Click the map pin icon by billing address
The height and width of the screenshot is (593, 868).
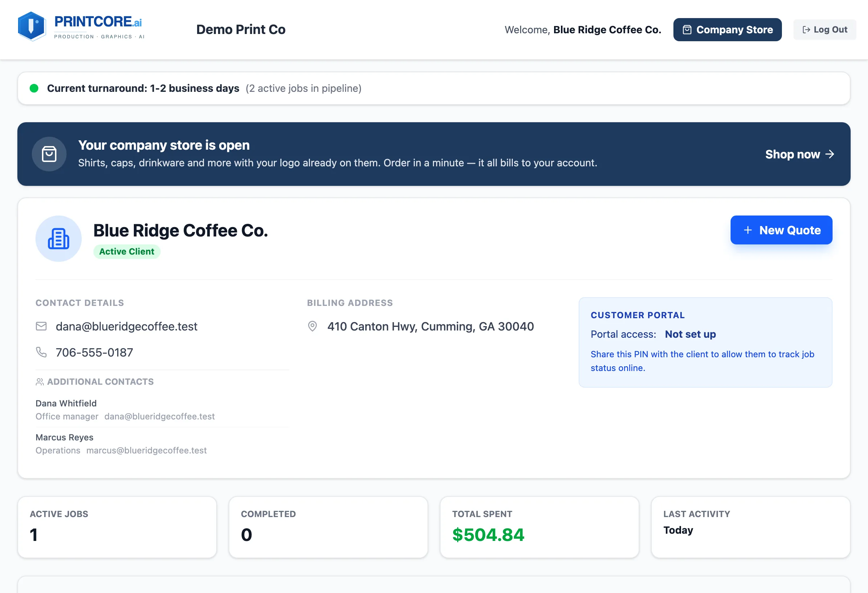312,327
